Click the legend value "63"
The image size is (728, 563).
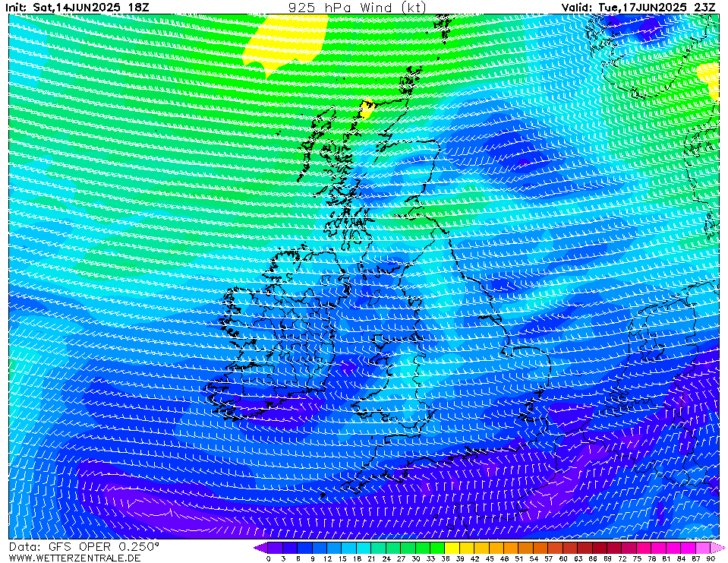[x=578, y=558]
